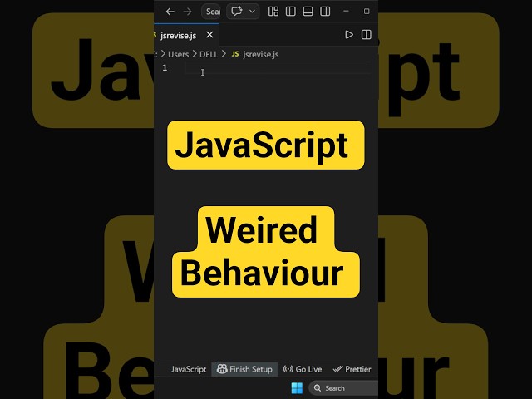Expand the Copilot chat dropdown arrow

point(252,11)
